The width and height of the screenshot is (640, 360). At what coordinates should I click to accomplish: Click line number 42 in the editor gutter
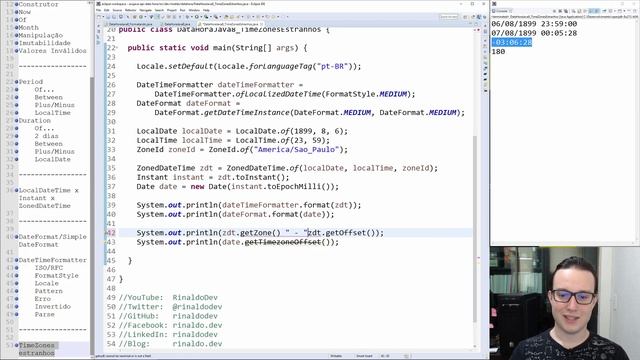(111, 233)
